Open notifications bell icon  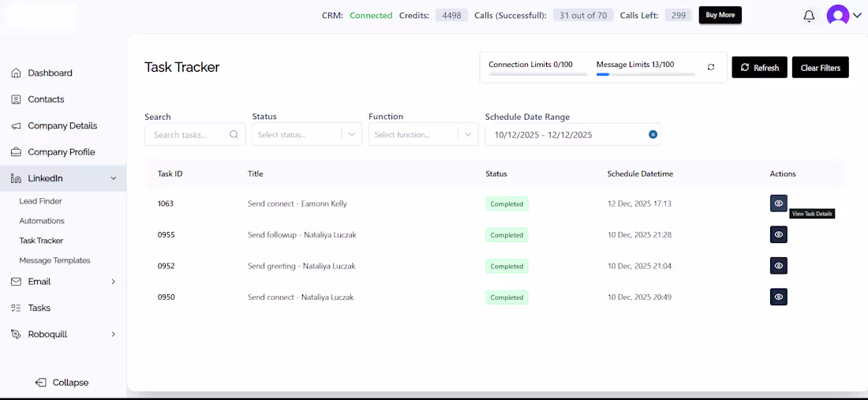(x=809, y=16)
